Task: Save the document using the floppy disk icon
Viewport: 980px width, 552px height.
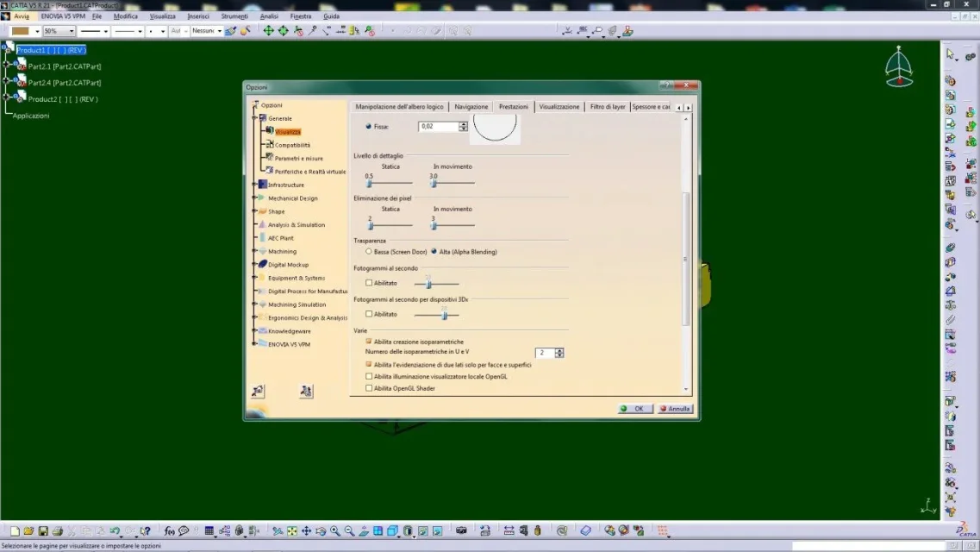Action: click(43, 531)
